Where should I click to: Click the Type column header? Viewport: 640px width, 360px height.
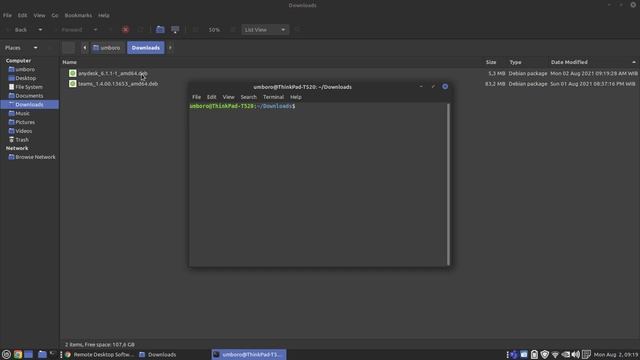[516, 62]
